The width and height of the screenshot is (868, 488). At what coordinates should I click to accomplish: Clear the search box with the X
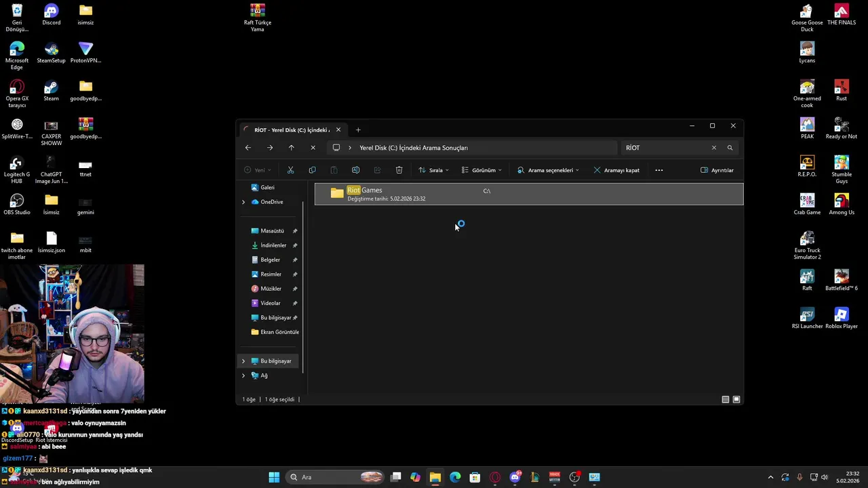(713, 148)
